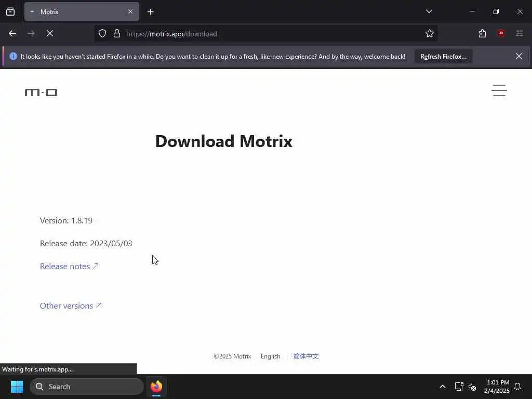Image resolution: width=532 pixels, height=399 pixels.
Task: Click the info icon in notification bar
Action: coord(13,56)
